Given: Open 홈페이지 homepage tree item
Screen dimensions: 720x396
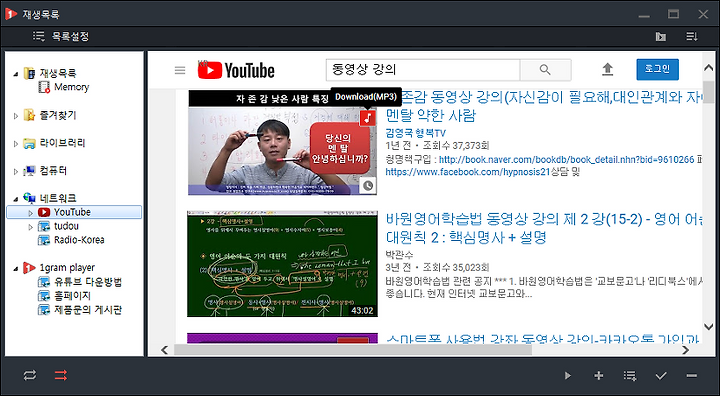Looking at the screenshot, I should (x=64, y=296).
